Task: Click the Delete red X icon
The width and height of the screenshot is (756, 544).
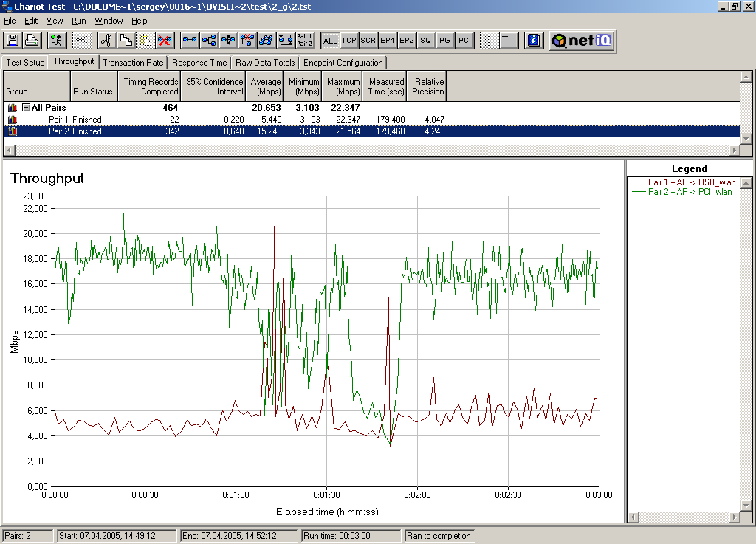Action: point(164,41)
